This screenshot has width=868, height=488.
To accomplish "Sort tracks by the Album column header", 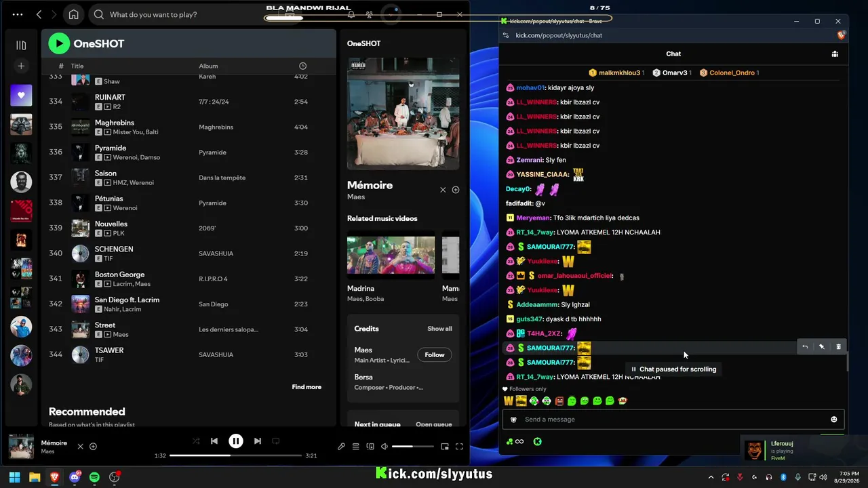I will coord(208,66).
